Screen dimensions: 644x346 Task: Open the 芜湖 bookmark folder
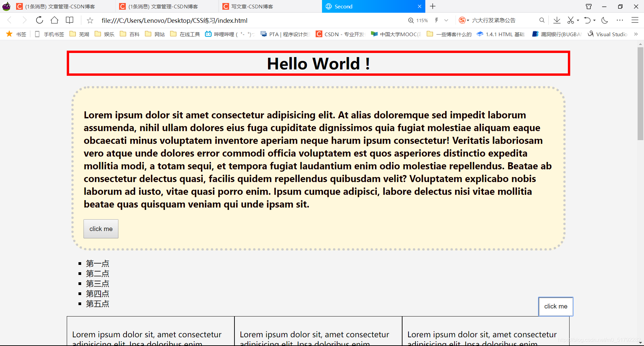point(79,34)
